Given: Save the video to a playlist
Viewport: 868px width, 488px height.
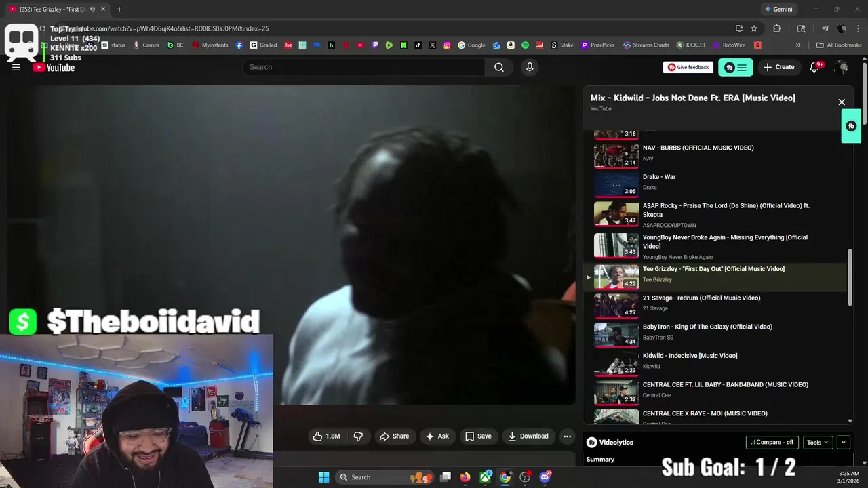Looking at the screenshot, I should [x=478, y=436].
